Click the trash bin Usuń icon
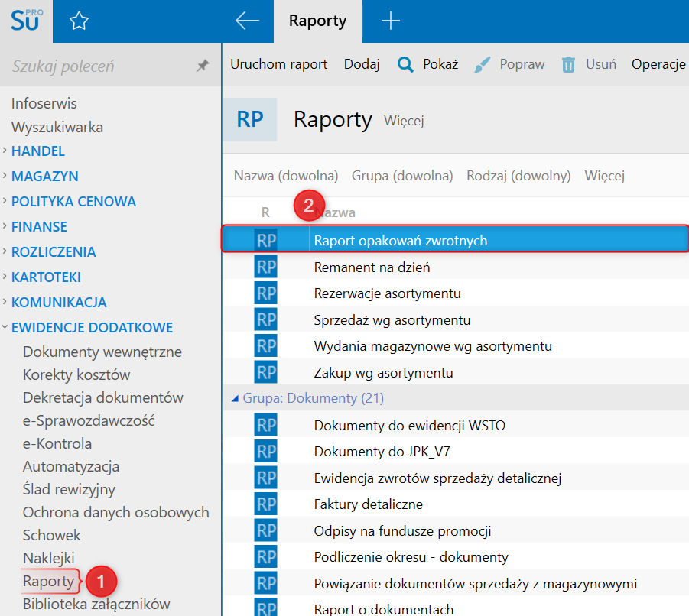This screenshot has height=616, width=689. [568, 64]
